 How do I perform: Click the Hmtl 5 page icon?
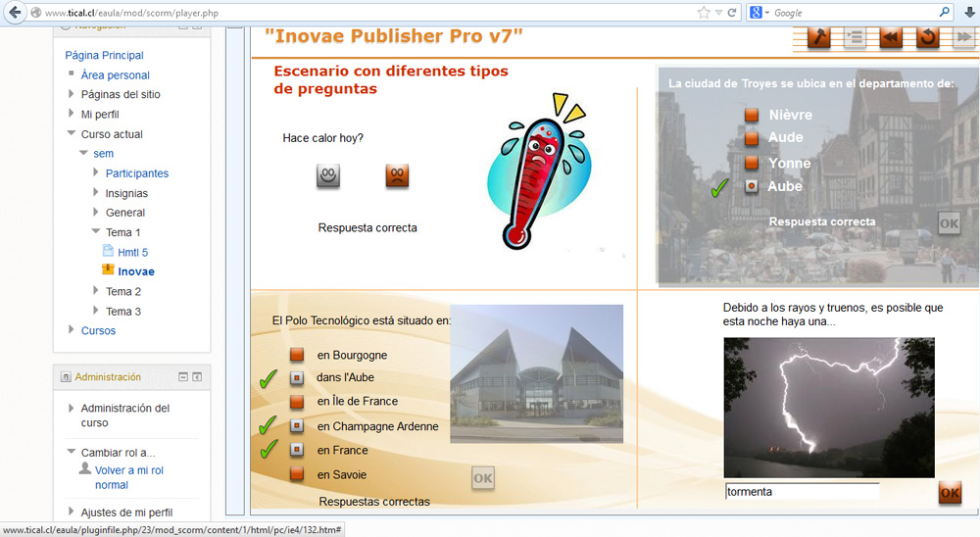(108, 251)
